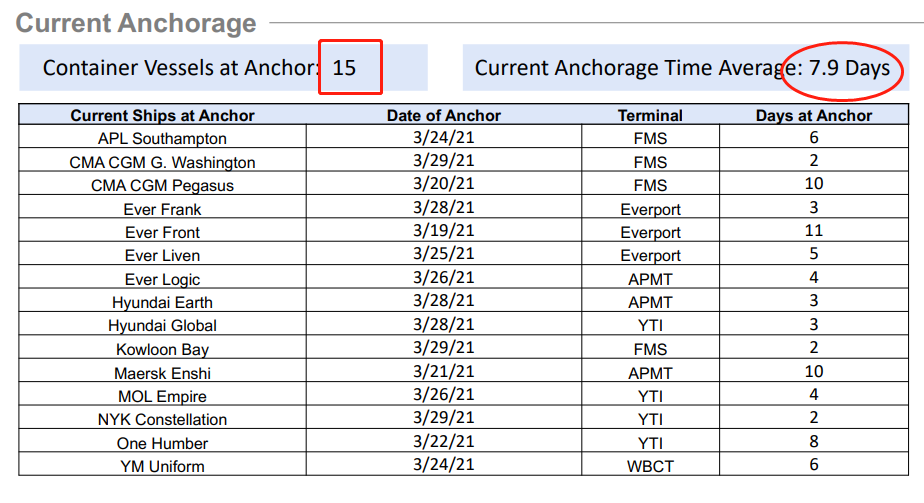Viewport: 924px width, 503px height.
Task: Click the Ever Liven ship cell
Action: 162,255
